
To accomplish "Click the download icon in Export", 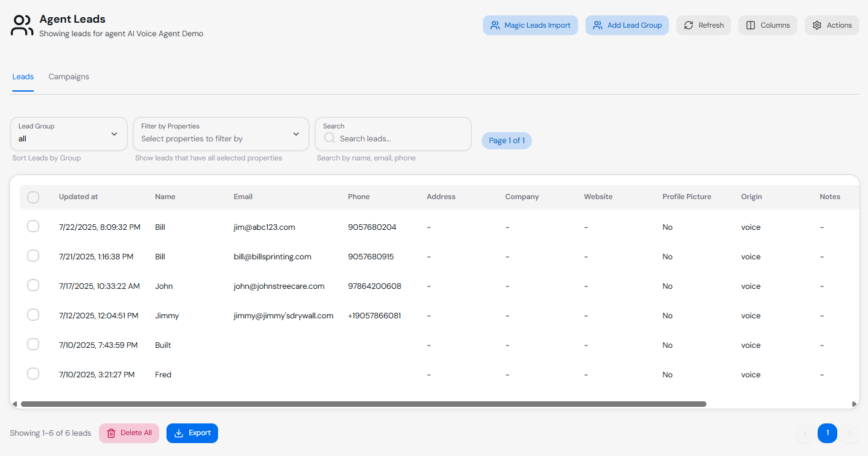I will (x=179, y=433).
